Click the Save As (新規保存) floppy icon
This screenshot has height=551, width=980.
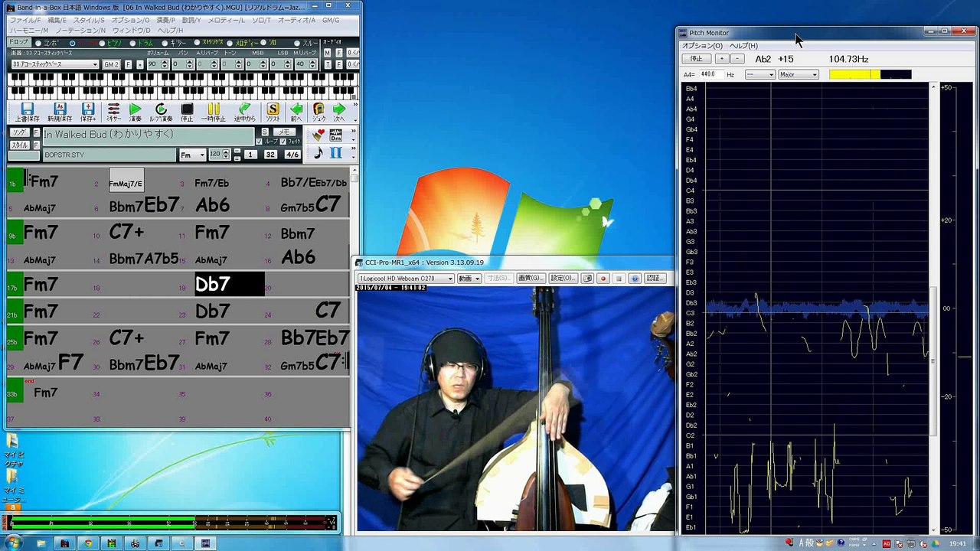coord(60,110)
